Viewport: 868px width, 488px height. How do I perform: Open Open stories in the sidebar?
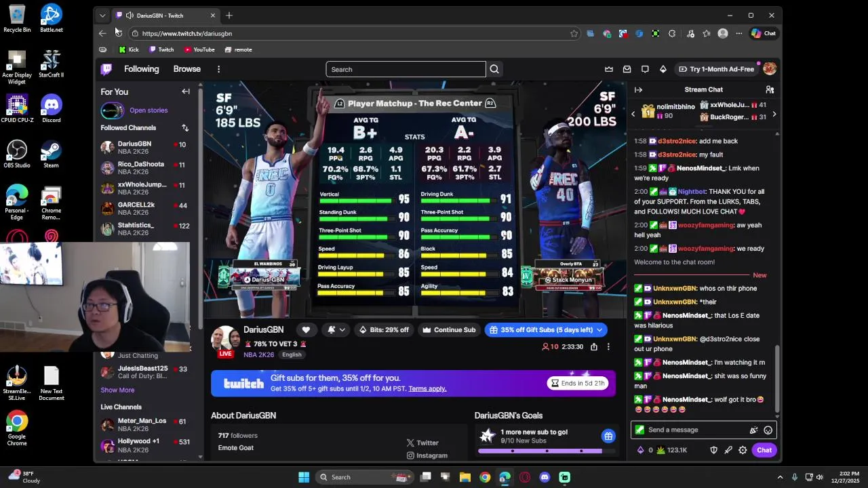[149, 110]
